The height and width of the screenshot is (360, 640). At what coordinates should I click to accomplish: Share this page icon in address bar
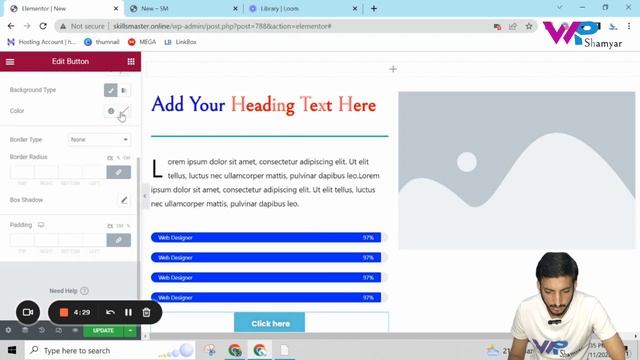[x=513, y=27]
